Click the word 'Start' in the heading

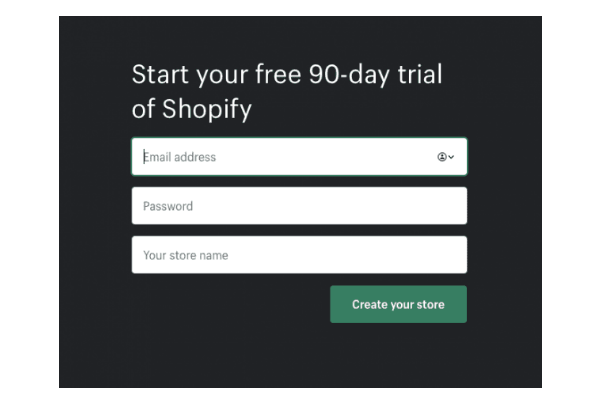click(x=159, y=75)
